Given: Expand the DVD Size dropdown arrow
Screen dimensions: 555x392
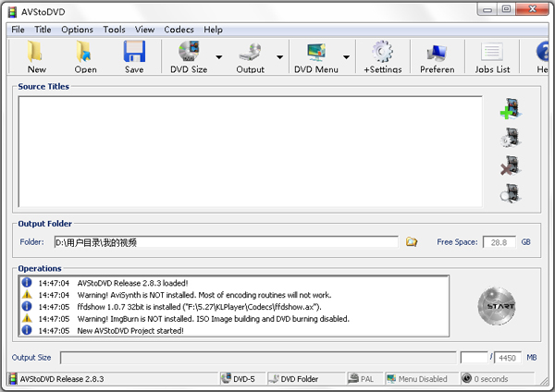Looking at the screenshot, I should [219, 57].
